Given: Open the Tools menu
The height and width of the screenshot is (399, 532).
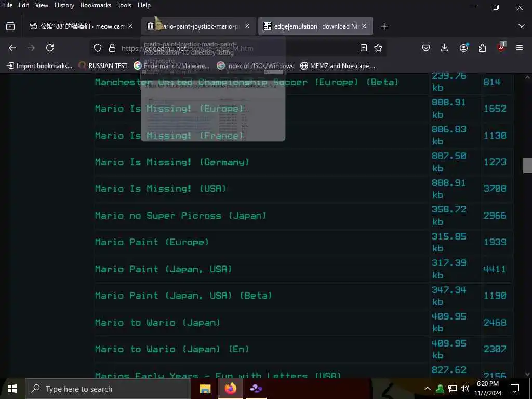Looking at the screenshot, I should click(124, 5).
